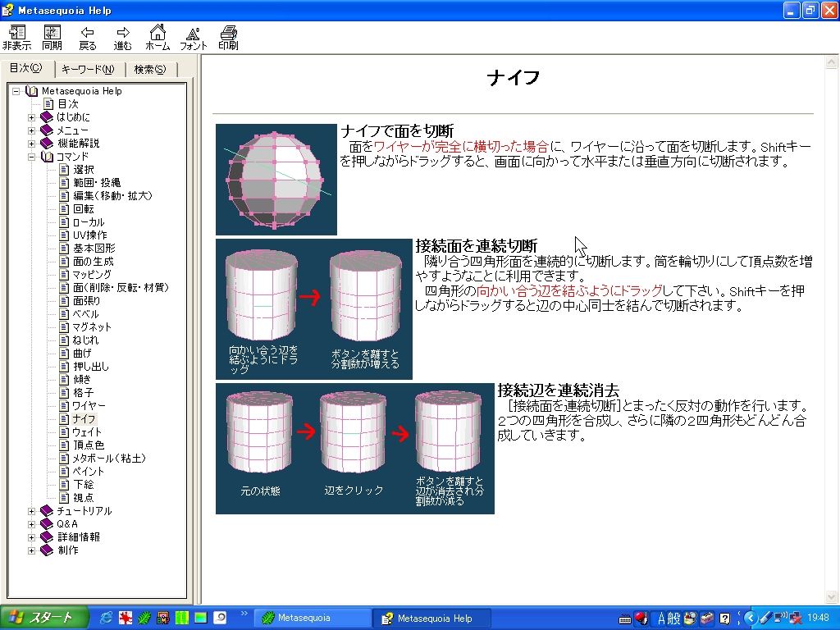Click the wireless connection tray icon
Image resolution: width=840 pixels, height=630 pixels.
click(779, 618)
